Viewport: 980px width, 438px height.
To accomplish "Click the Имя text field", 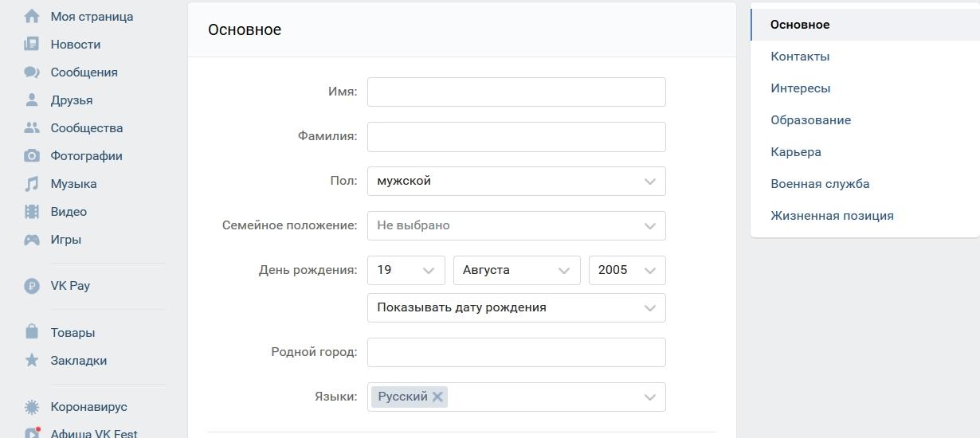I will (x=516, y=92).
